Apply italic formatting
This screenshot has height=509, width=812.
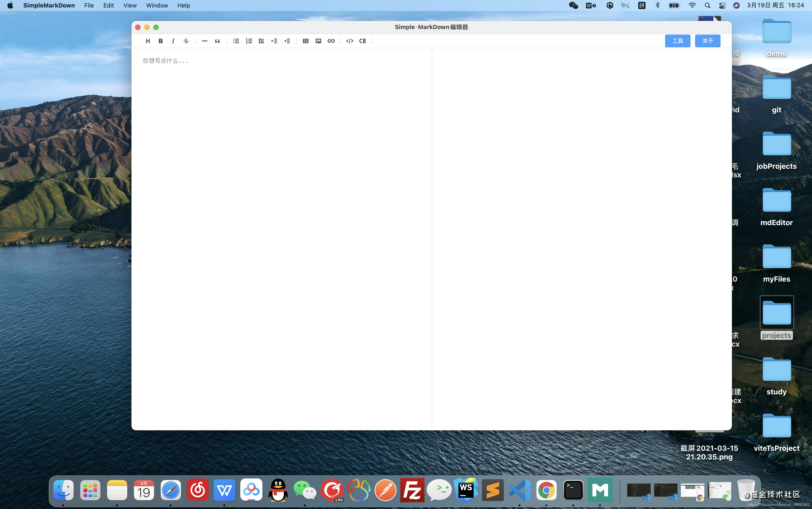point(173,41)
